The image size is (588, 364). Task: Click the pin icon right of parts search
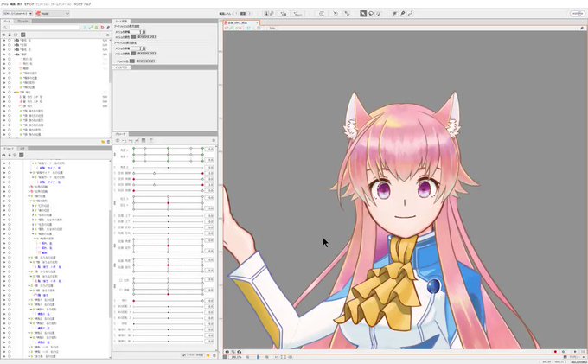[x=108, y=28]
